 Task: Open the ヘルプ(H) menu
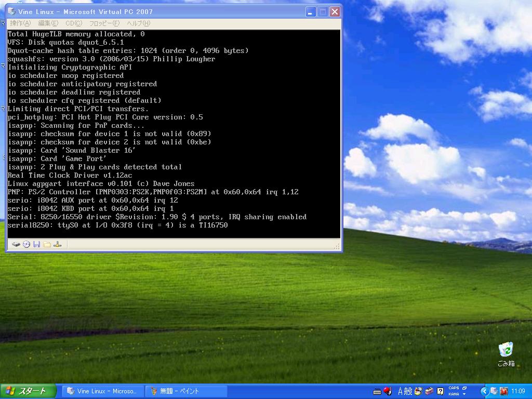click(138, 23)
